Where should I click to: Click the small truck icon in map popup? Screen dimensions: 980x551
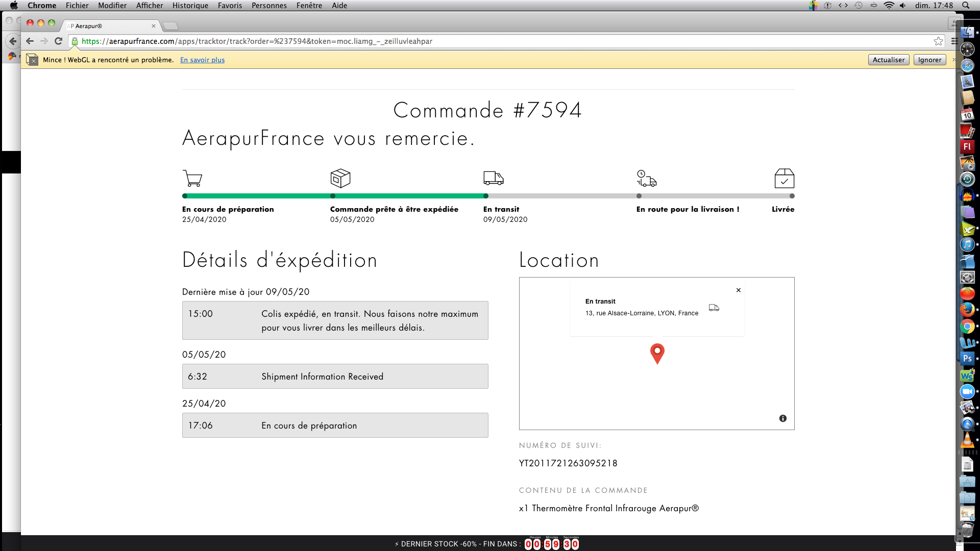(x=714, y=308)
